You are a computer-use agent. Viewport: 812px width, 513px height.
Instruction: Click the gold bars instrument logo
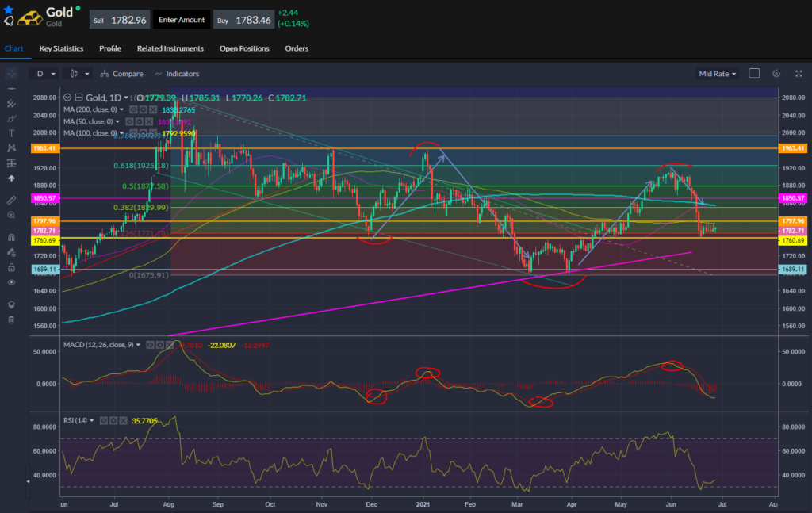(x=30, y=19)
